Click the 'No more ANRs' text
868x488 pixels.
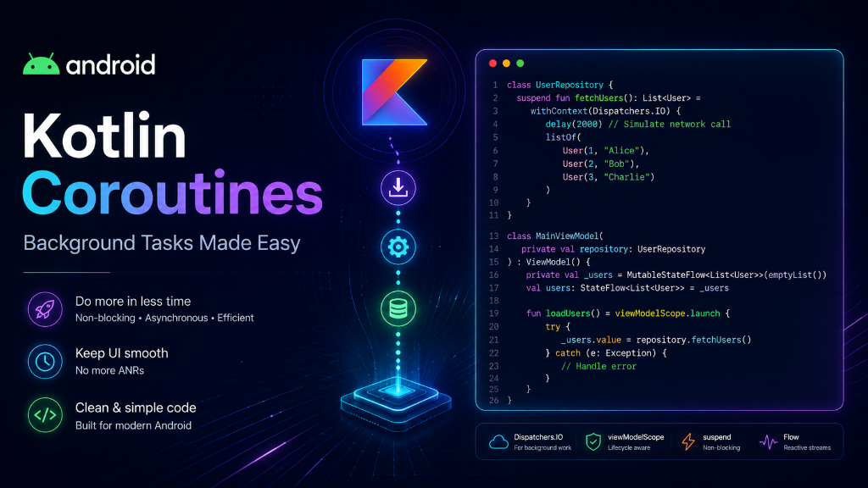(x=109, y=370)
